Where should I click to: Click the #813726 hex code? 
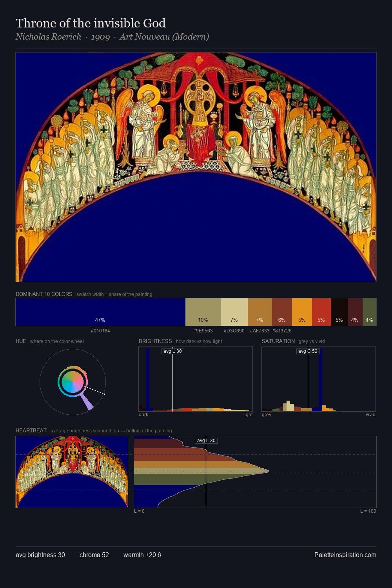(x=282, y=331)
